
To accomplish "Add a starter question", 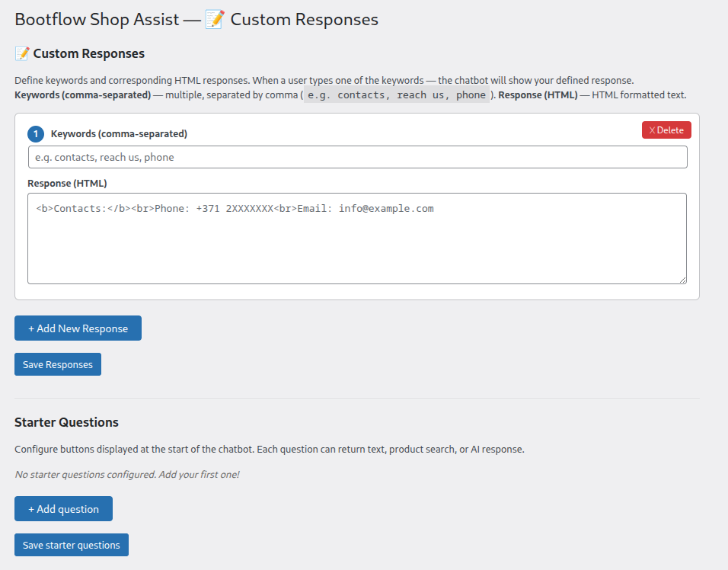I will click(64, 509).
